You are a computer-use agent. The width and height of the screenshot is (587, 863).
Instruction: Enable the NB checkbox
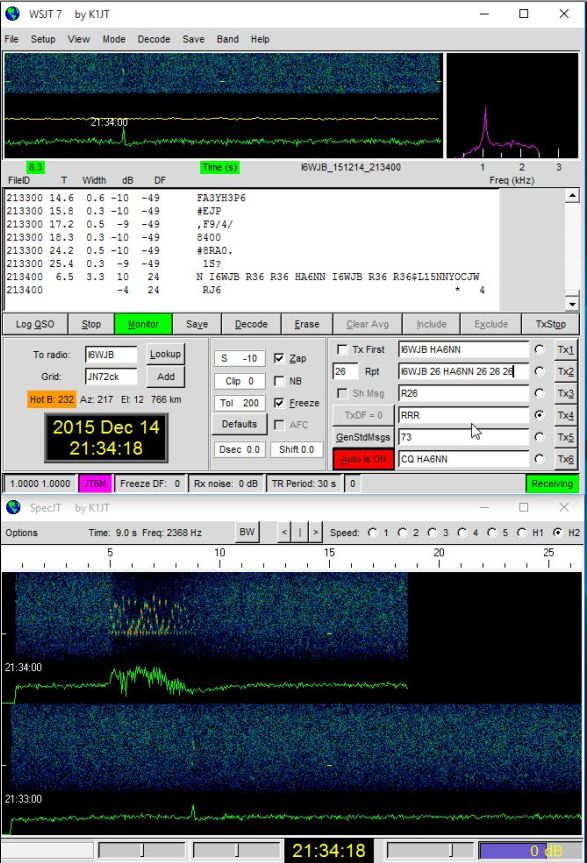click(x=279, y=381)
